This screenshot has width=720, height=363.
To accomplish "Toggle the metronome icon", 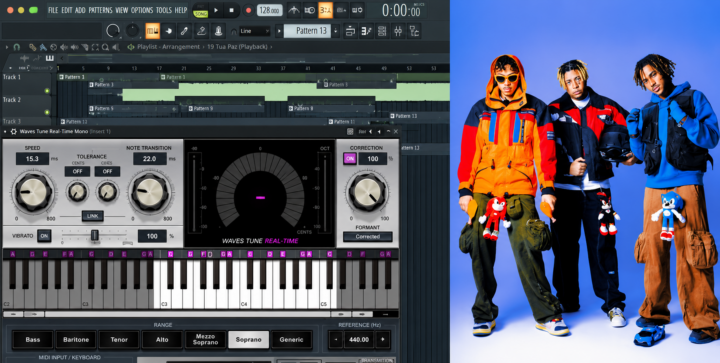I will click(x=294, y=10).
